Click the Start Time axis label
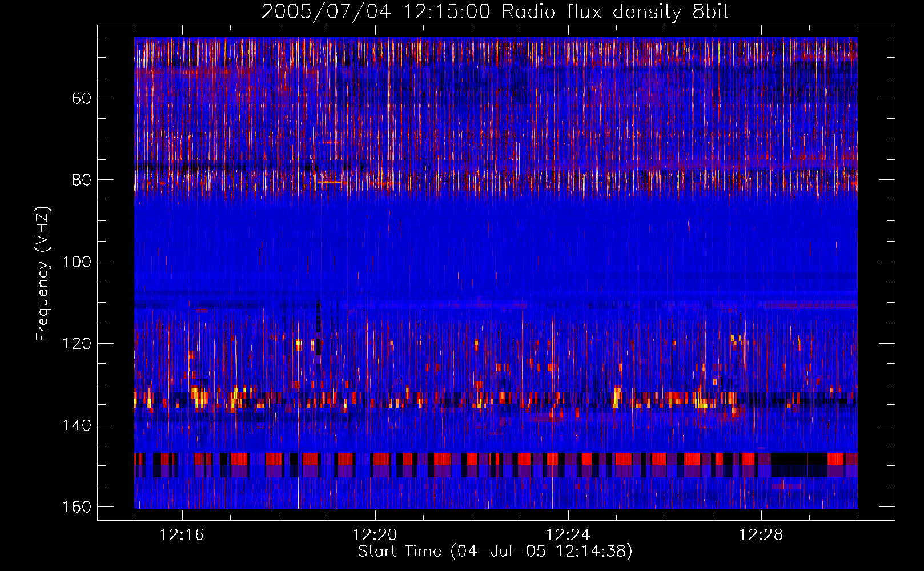924x571 pixels. point(495,552)
